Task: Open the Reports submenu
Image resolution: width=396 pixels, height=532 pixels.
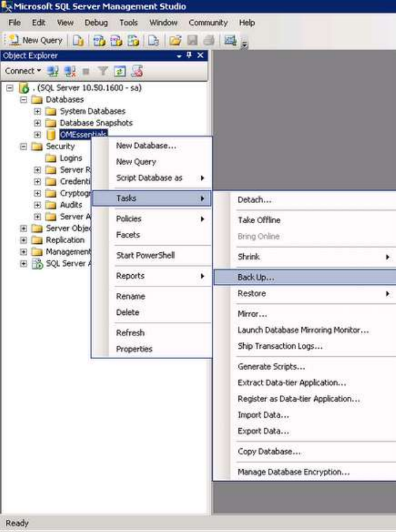Action: pyautogui.click(x=152, y=276)
